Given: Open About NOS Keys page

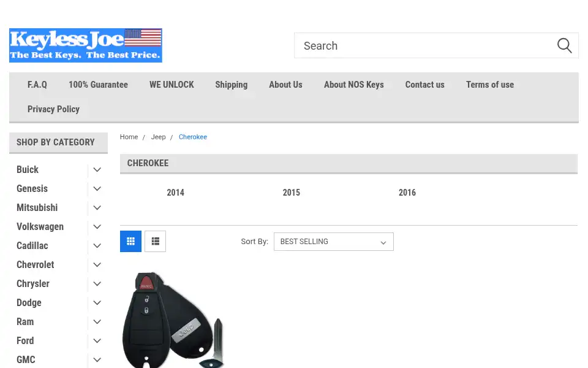Looking at the screenshot, I should coord(353,85).
